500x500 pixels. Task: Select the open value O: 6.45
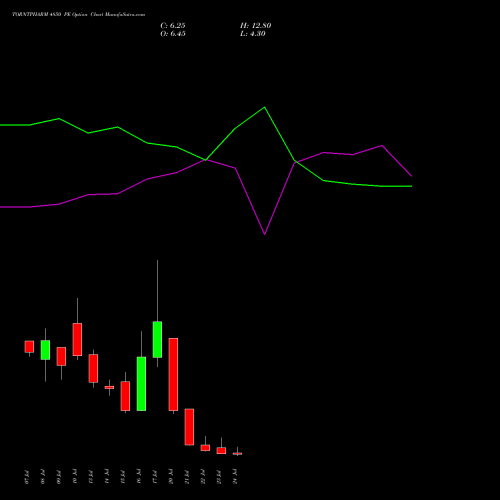coord(173,34)
